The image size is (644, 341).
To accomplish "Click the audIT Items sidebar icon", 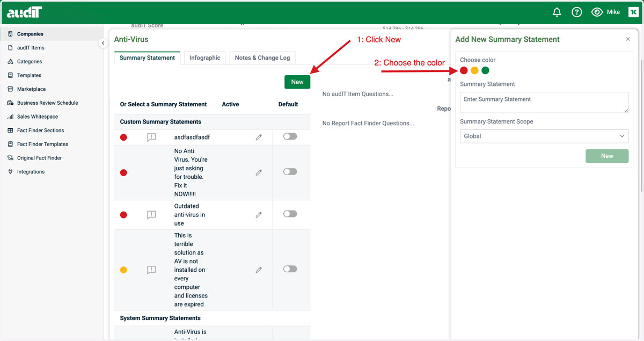I will 10,48.
